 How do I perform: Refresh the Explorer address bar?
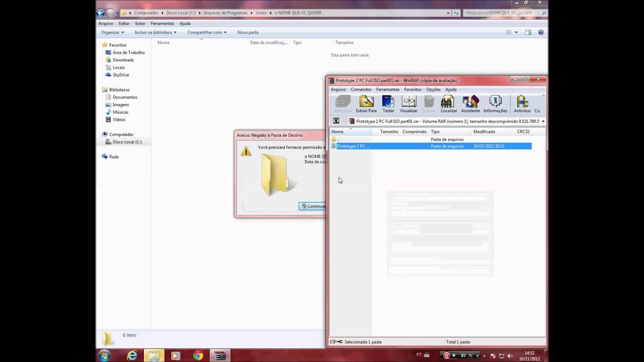tap(456, 13)
